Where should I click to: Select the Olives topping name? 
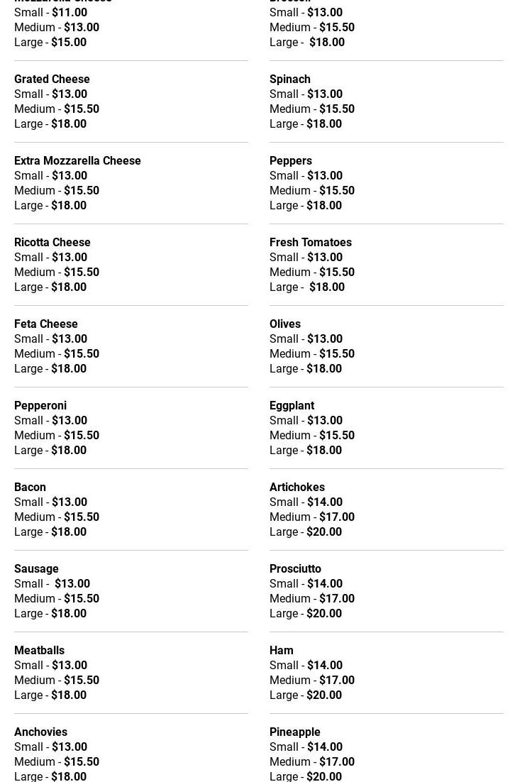pyautogui.click(x=284, y=324)
